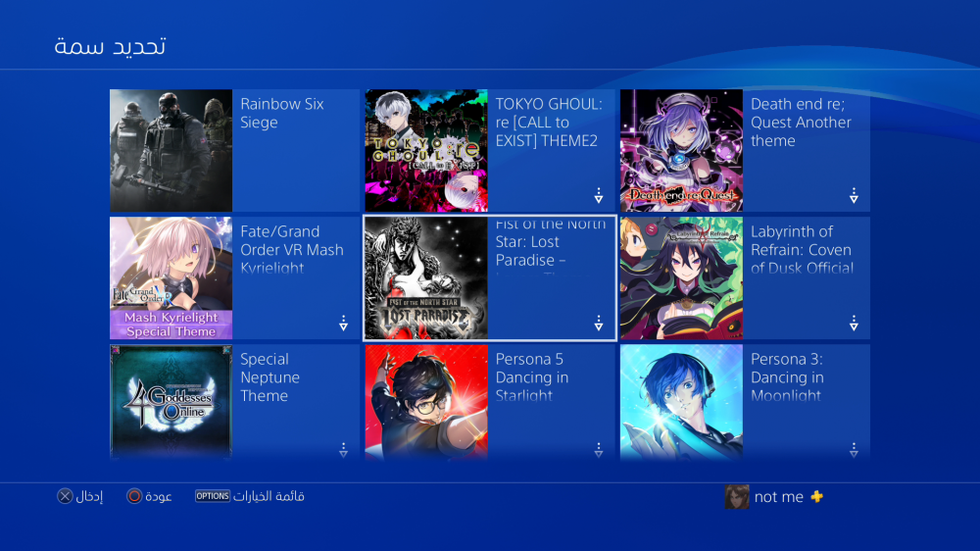The image size is (980, 551).
Task: Select the Rainbow Six Siege thumbnail
Action: pos(171,150)
